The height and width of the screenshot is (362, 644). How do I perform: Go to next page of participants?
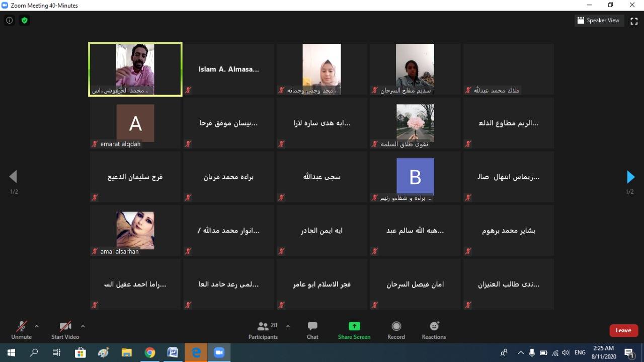pyautogui.click(x=630, y=177)
